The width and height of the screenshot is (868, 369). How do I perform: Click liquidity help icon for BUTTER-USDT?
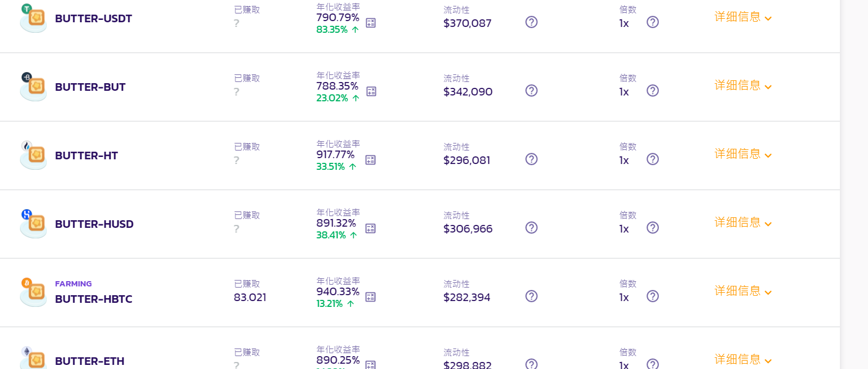click(x=531, y=22)
